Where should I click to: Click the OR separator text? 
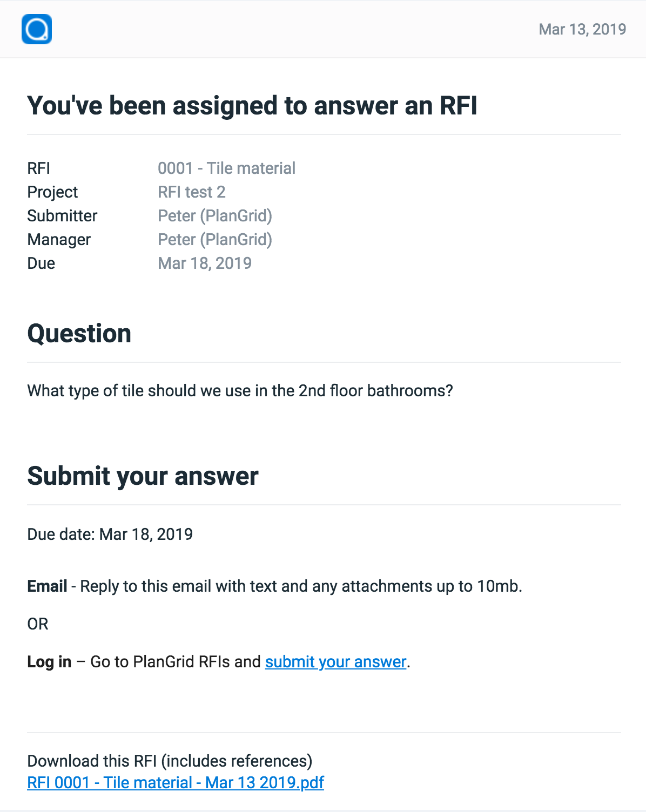(38, 624)
